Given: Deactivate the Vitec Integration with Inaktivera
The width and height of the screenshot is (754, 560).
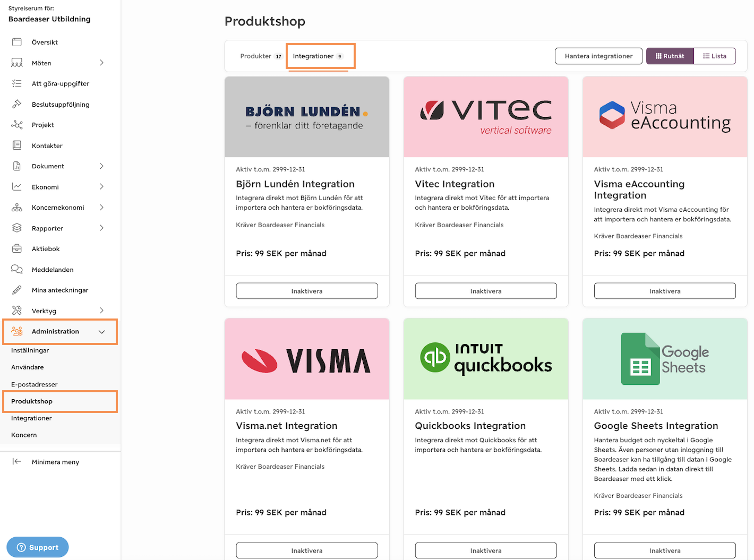Looking at the screenshot, I should (x=485, y=291).
